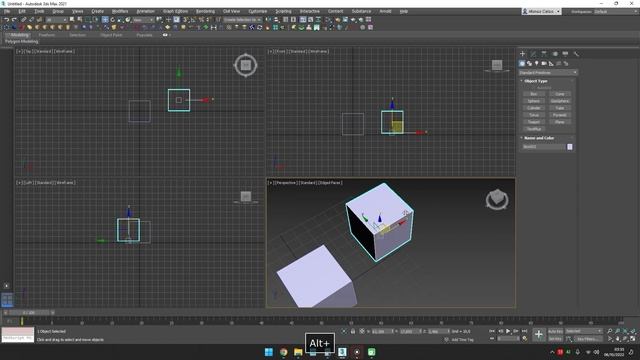640x360 pixels.
Task: Toggle the Auto Key button
Action: pyautogui.click(x=555, y=331)
